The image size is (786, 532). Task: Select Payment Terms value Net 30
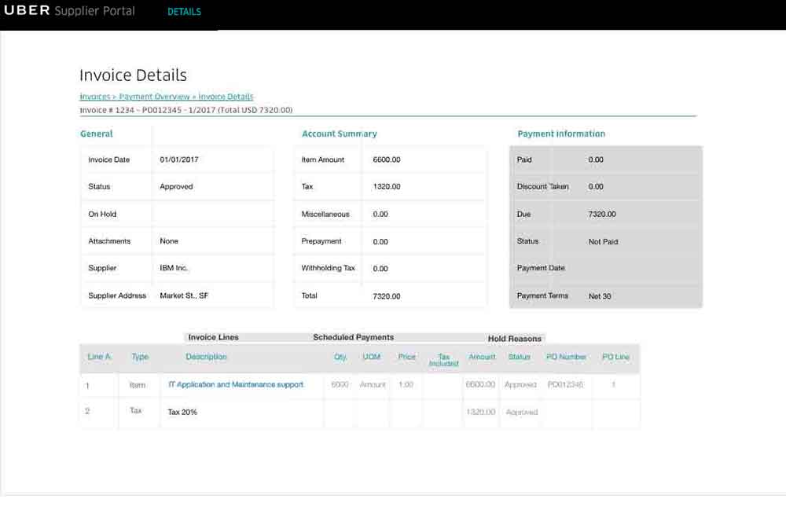[600, 296]
